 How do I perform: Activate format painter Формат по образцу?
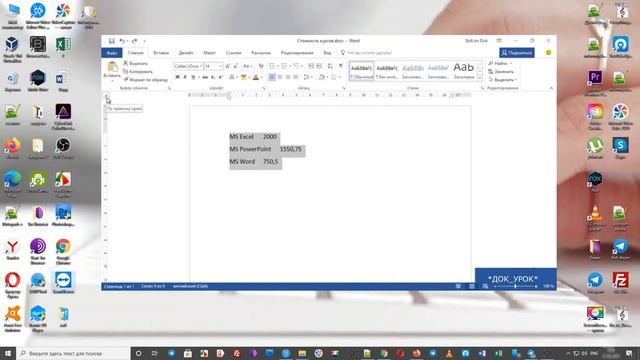146,80
